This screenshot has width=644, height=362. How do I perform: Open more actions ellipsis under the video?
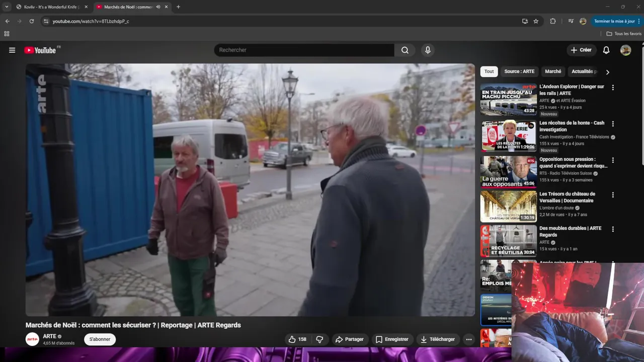click(x=469, y=339)
